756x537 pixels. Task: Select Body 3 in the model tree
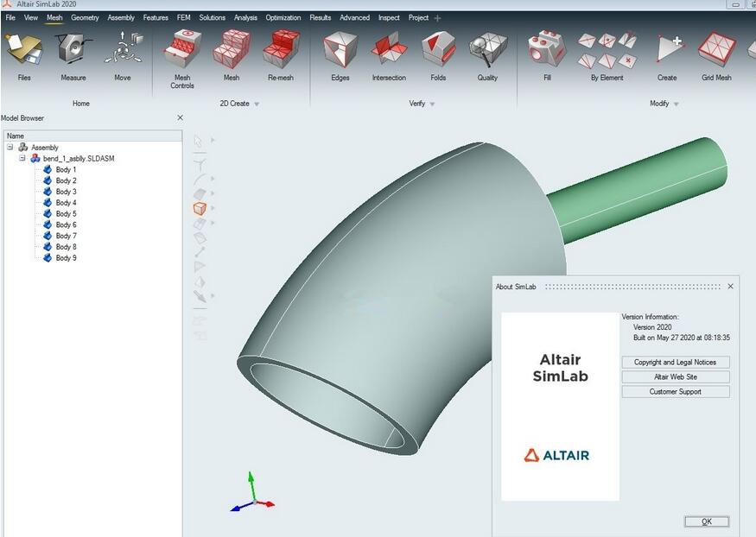(66, 192)
